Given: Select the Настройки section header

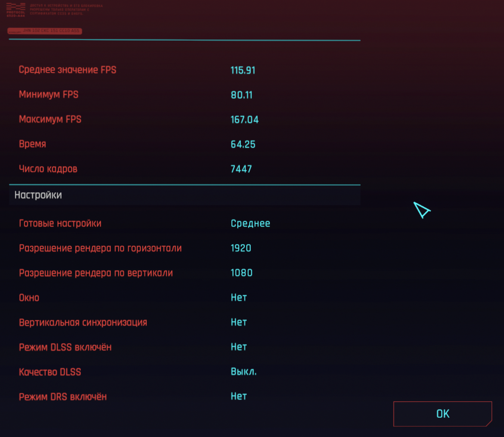Looking at the screenshot, I should 38,195.
